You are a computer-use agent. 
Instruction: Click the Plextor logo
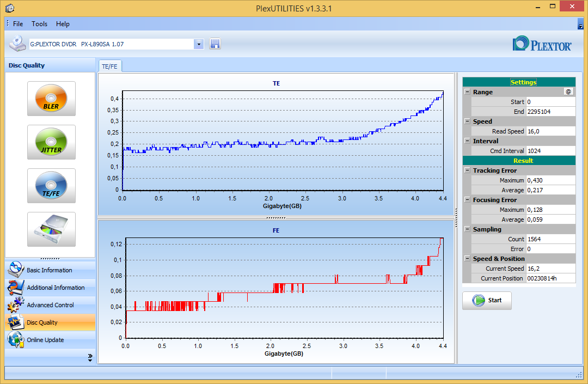(542, 44)
